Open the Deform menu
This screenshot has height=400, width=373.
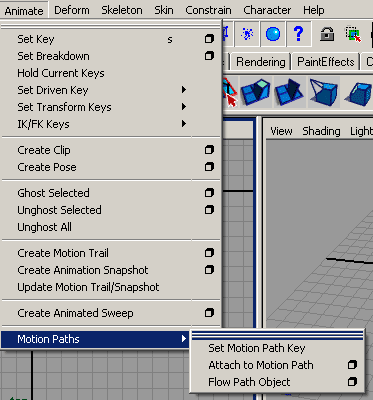coord(72,10)
